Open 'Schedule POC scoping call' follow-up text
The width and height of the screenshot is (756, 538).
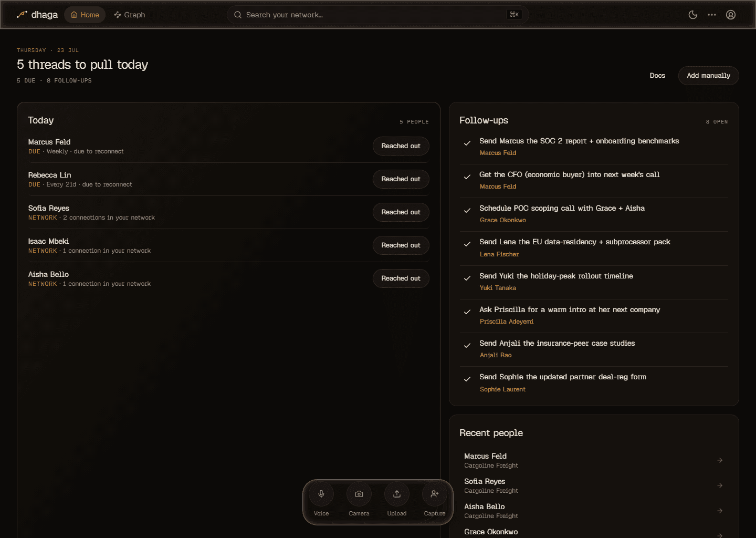coord(562,208)
